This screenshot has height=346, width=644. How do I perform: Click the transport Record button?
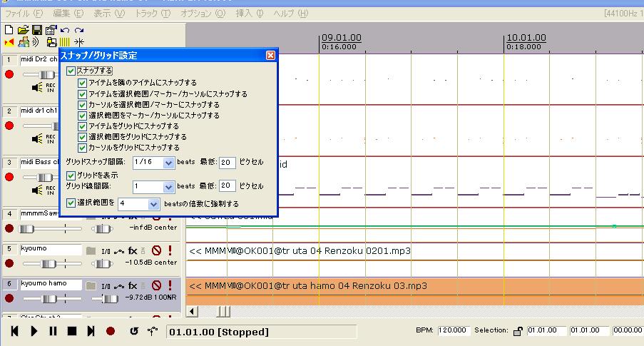point(110,331)
